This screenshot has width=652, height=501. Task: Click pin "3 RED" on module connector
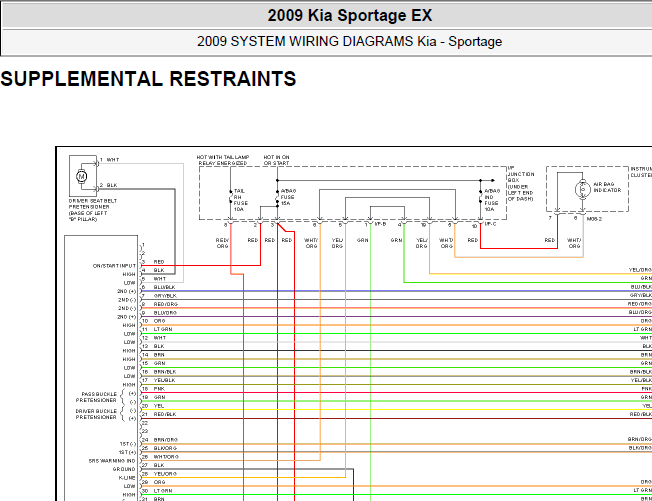[x=153, y=262]
